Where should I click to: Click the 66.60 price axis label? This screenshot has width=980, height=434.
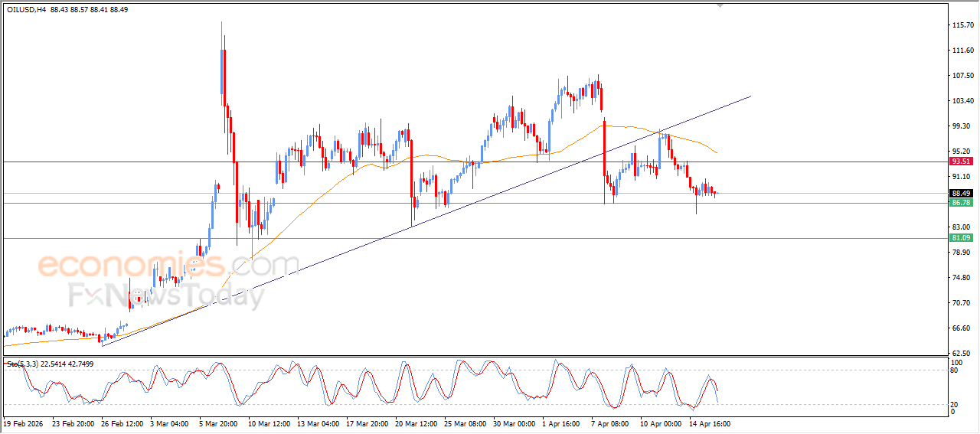point(961,328)
